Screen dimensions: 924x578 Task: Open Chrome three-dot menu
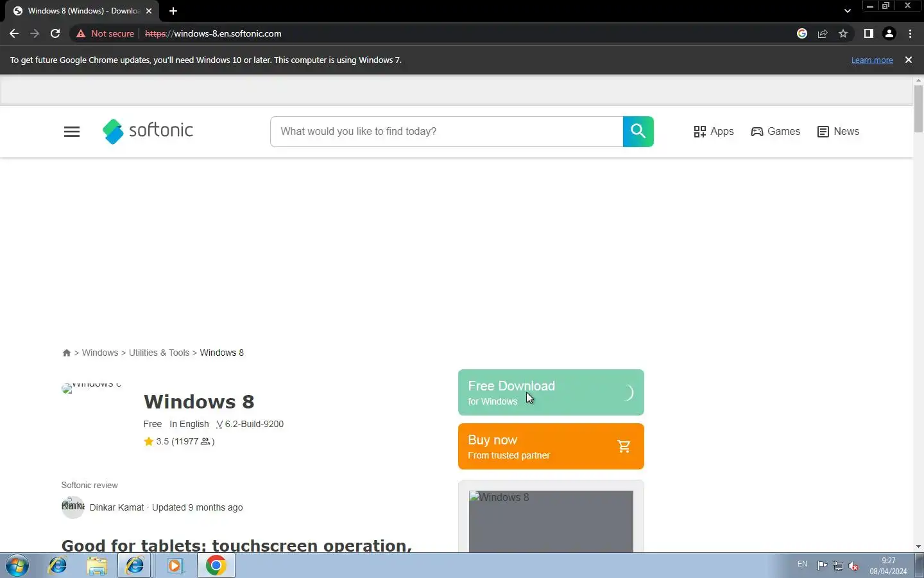click(910, 33)
